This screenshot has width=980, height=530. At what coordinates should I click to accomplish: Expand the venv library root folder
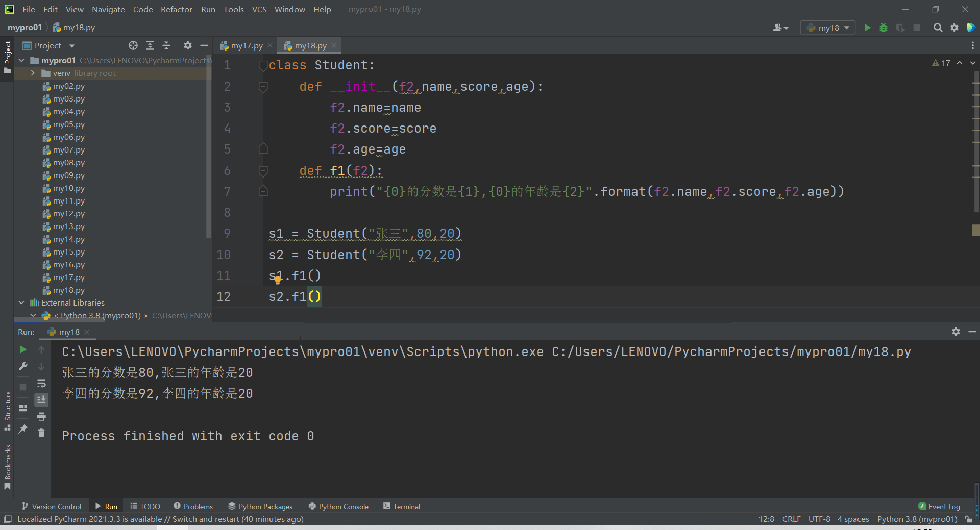tap(33, 73)
